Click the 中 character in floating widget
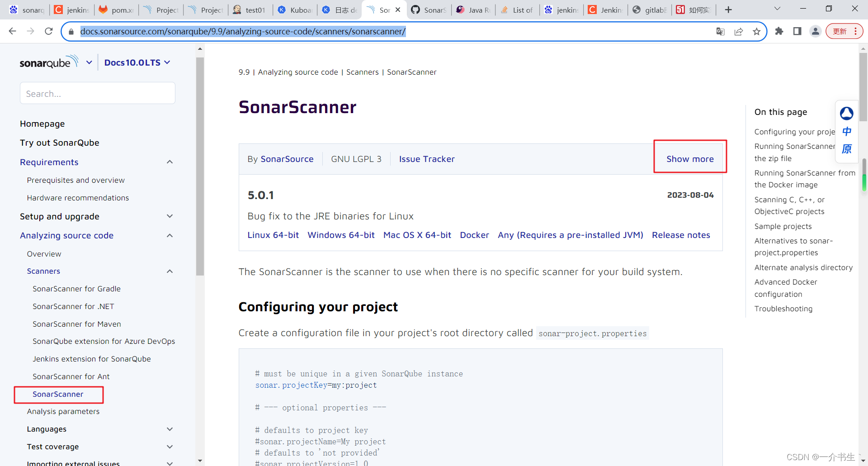Image resolution: width=868 pixels, height=466 pixels. click(847, 131)
